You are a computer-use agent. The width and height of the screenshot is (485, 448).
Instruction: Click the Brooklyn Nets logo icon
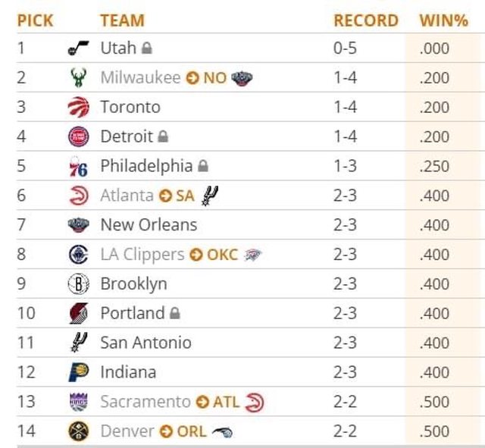click(x=78, y=284)
